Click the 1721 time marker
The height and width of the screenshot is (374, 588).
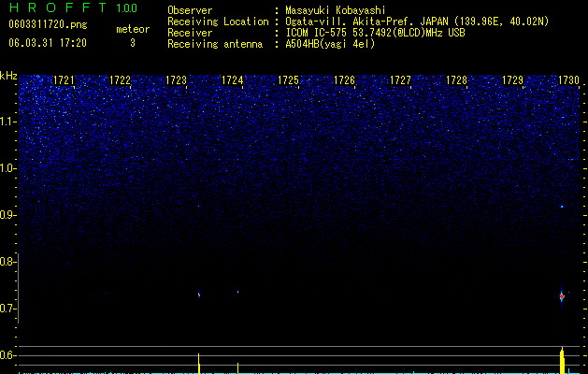[x=65, y=80]
